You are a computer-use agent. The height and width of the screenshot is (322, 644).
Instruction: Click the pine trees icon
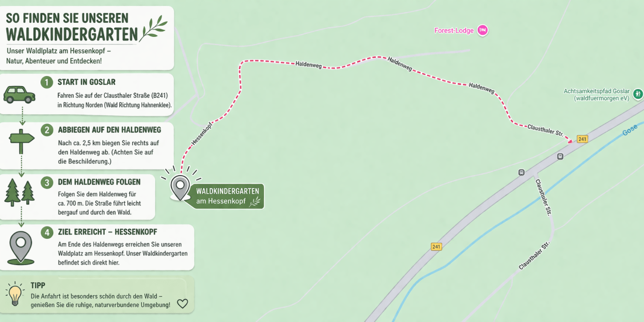pyautogui.click(x=19, y=193)
